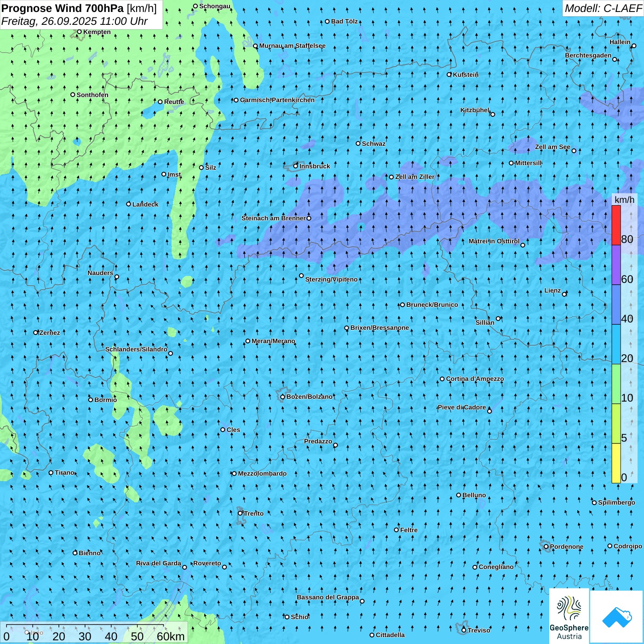This screenshot has width=644, height=644.
Task: Click the date "Freitag, 26.09.2025 11:00 Uhr"
Action: coord(75,21)
